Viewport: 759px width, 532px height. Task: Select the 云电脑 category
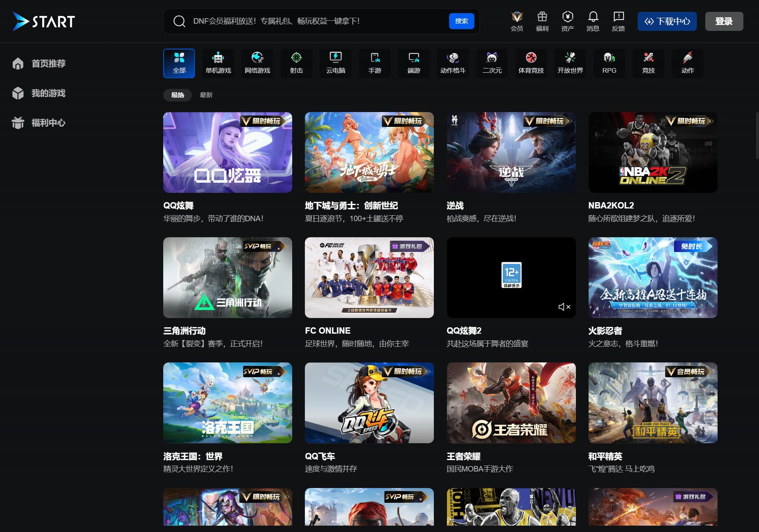(336, 63)
